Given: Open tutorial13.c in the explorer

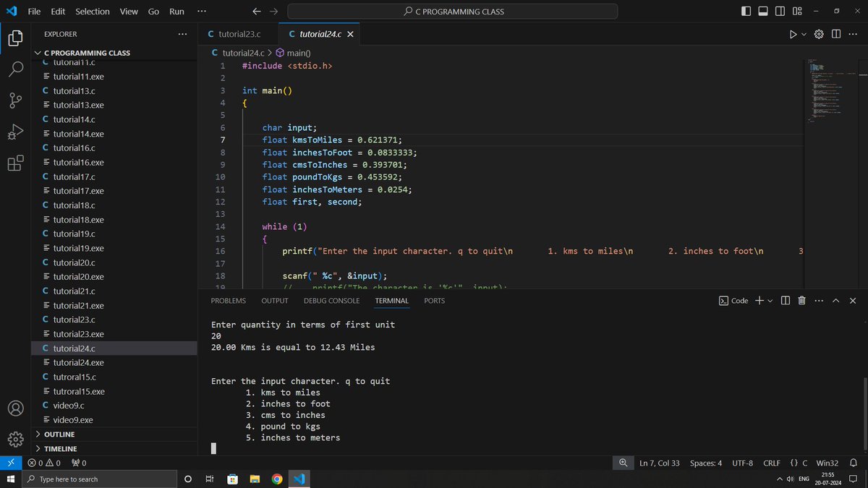Looking at the screenshot, I should pyautogui.click(x=114, y=91).
